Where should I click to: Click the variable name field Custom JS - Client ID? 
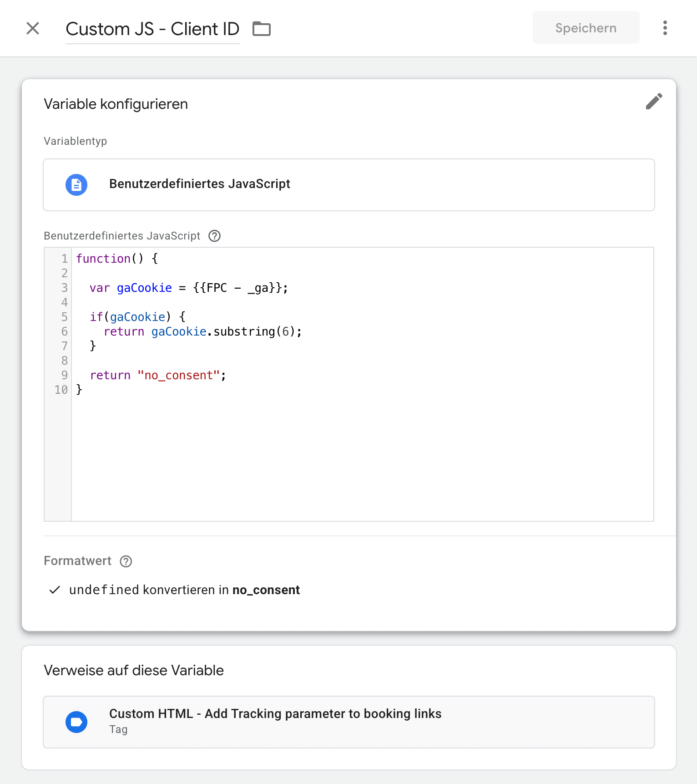[152, 29]
